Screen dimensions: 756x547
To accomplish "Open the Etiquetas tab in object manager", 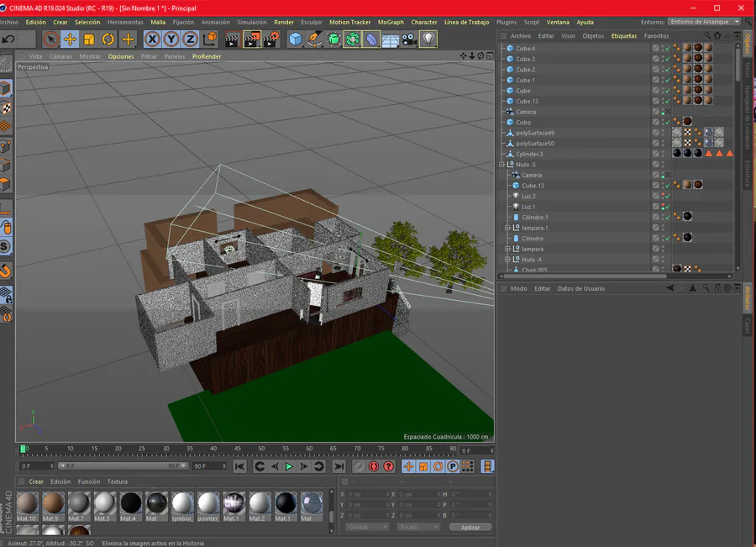I will [x=624, y=35].
